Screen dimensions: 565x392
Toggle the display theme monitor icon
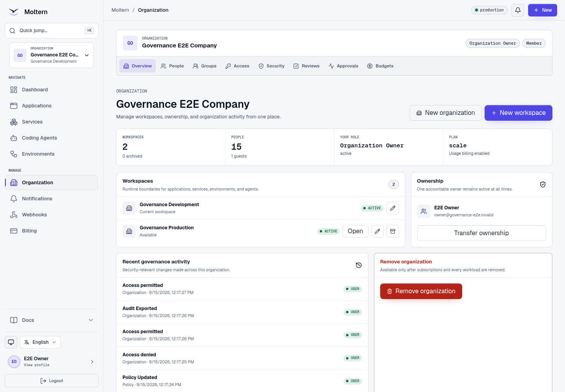tap(11, 342)
